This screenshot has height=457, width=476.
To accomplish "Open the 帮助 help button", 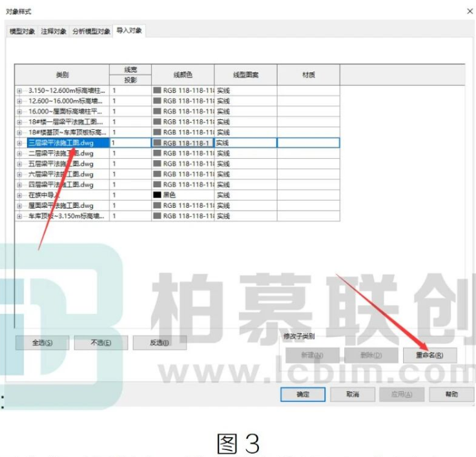I will coord(451,394).
